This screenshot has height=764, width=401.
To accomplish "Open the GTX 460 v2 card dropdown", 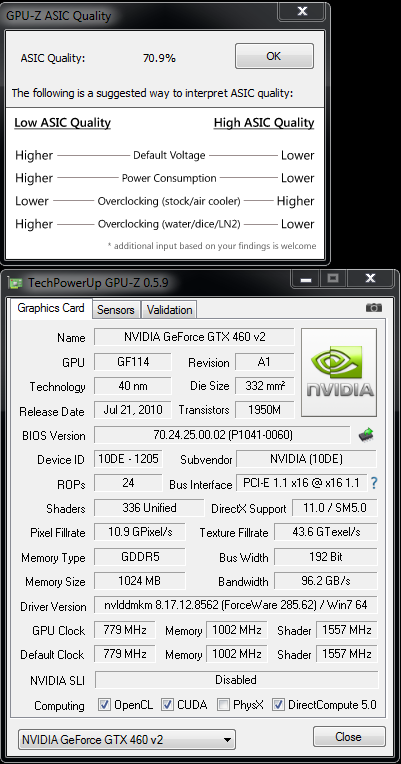I will coord(127,740).
